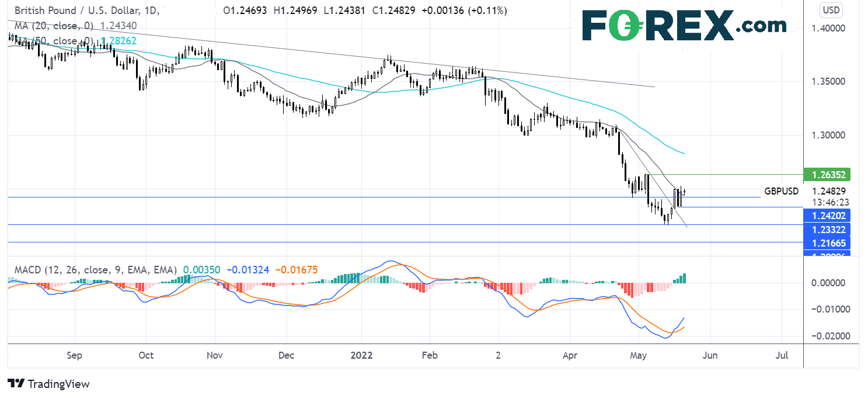
Task: Click the FOREX.com logo
Action: tap(684, 26)
